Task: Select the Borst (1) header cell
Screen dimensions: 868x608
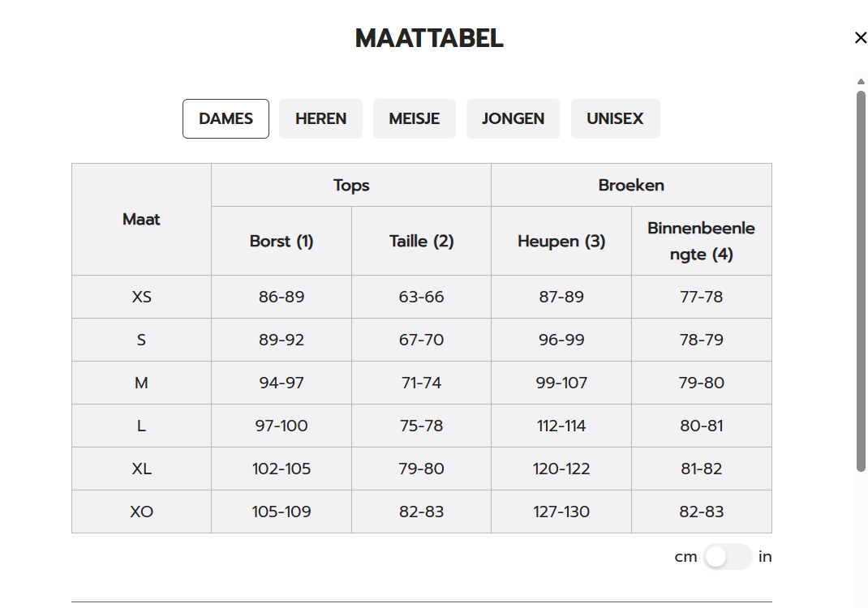Action: (x=281, y=241)
